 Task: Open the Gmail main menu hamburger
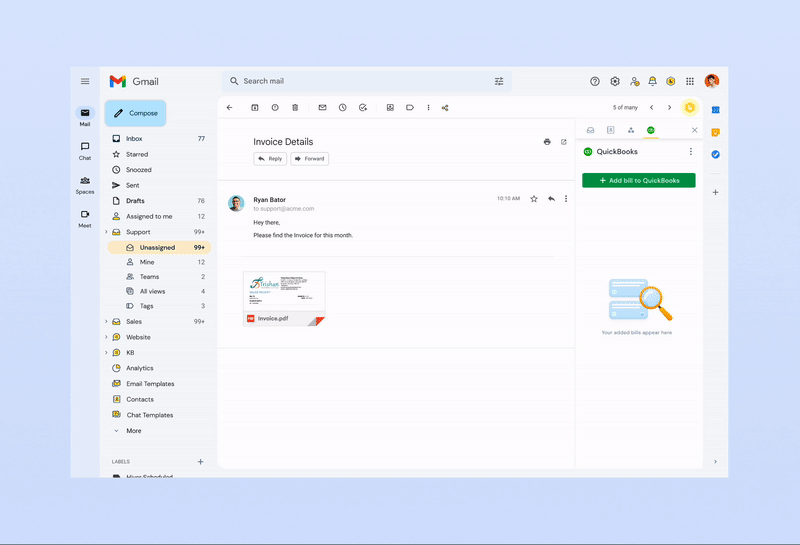coord(85,81)
